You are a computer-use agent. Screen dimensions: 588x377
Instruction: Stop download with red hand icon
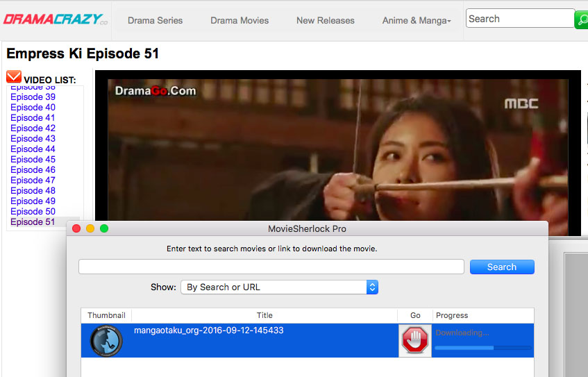tap(414, 340)
